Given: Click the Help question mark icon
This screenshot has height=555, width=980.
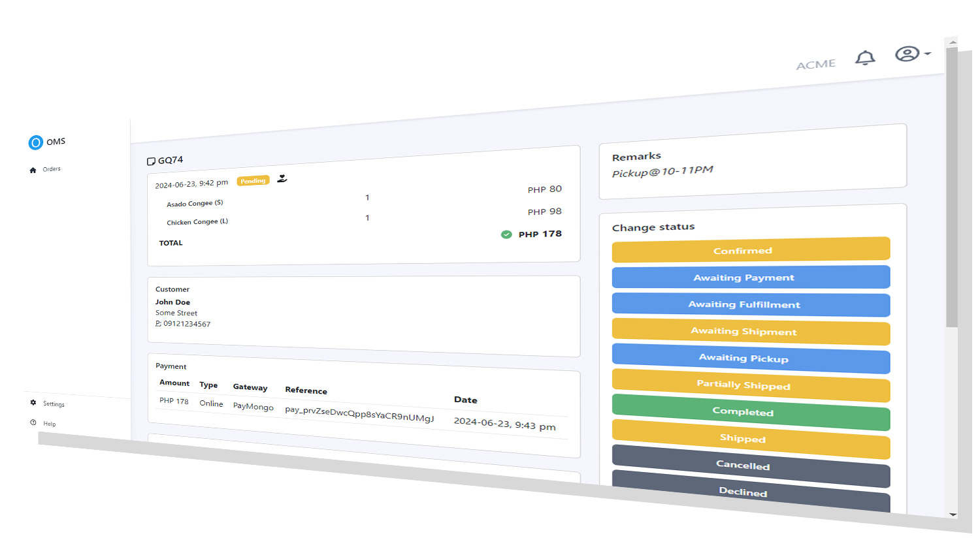Looking at the screenshot, I should (33, 422).
